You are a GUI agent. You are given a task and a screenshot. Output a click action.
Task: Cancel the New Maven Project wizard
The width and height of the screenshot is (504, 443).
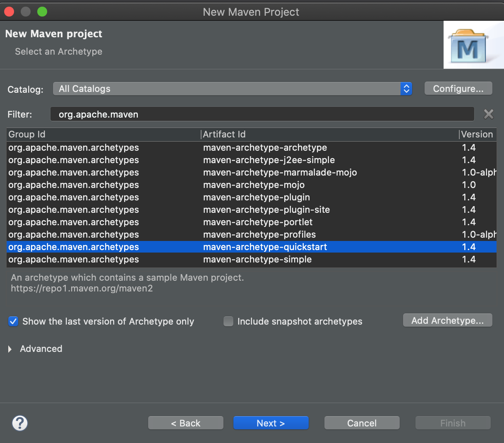pyautogui.click(x=362, y=423)
